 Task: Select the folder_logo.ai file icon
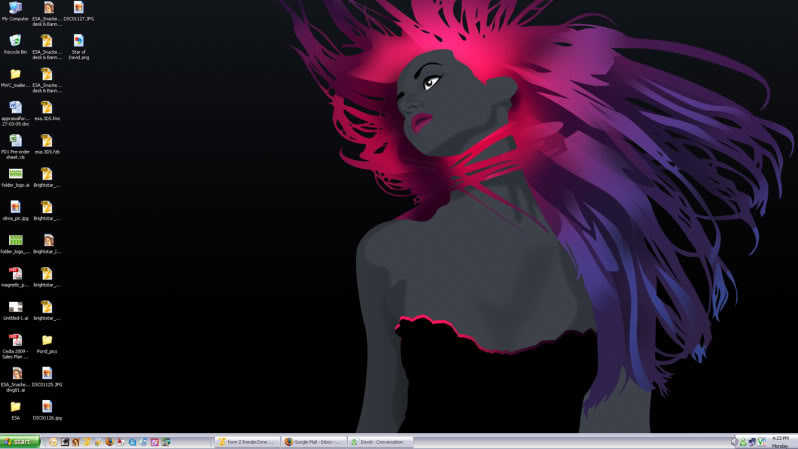coord(15,178)
